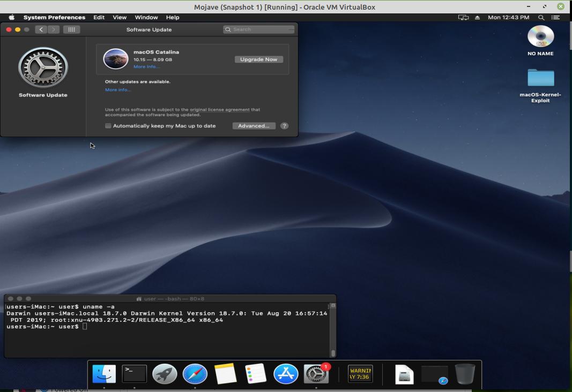Open the Apple menu
Image resolution: width=572 pixels, height=392 pixels.
tap(12, 17)
